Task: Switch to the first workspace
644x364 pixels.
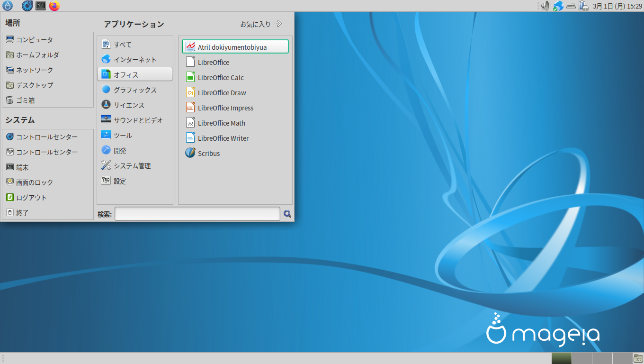Action: 561,358
